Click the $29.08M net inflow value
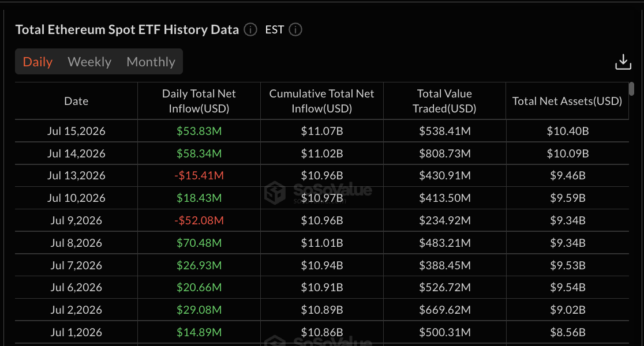The width and height of the screenshot is (644, 346). pyautogui.click(x=199, y=310)
